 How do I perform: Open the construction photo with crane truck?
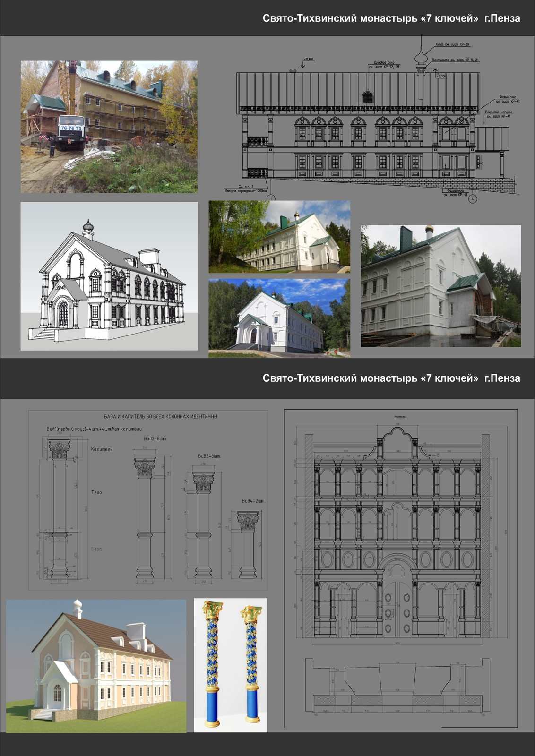[x=109, y=126]
